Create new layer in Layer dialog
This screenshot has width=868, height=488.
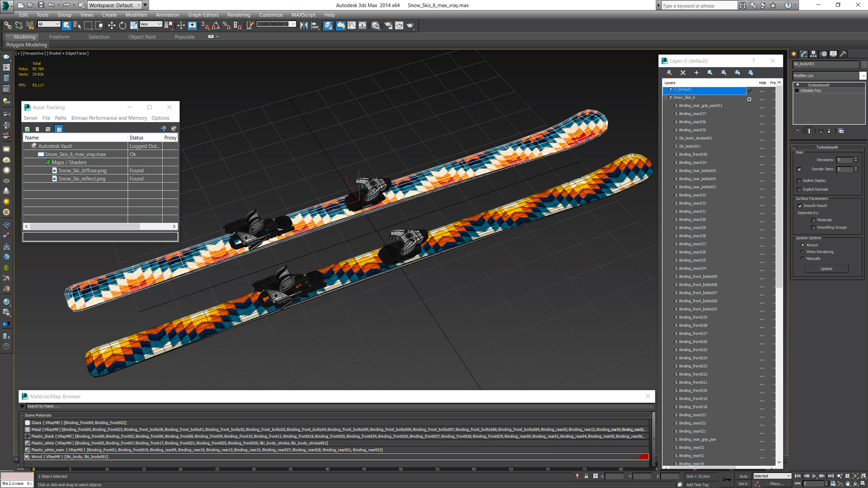point(669,72)
